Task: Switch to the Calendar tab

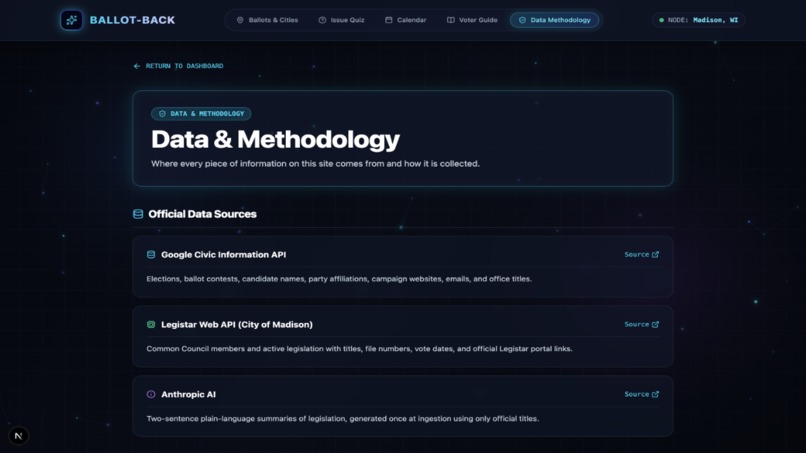Action: 406,20
